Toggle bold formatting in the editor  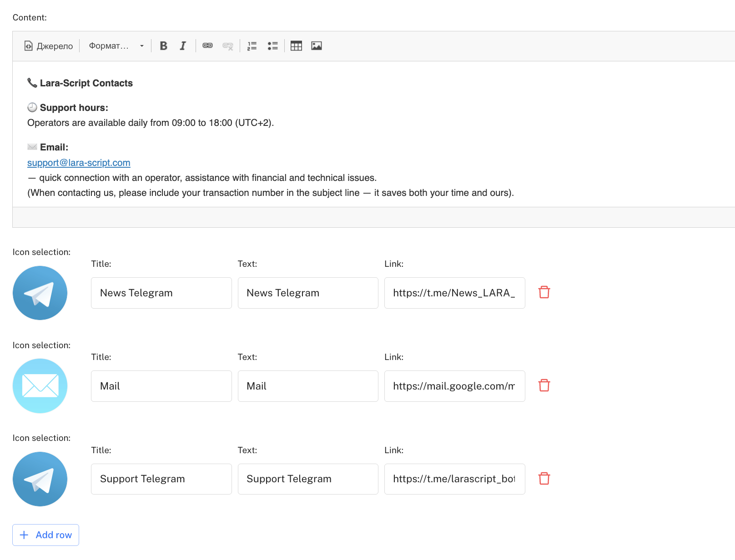pyautogui.click(x=164, y=46)
